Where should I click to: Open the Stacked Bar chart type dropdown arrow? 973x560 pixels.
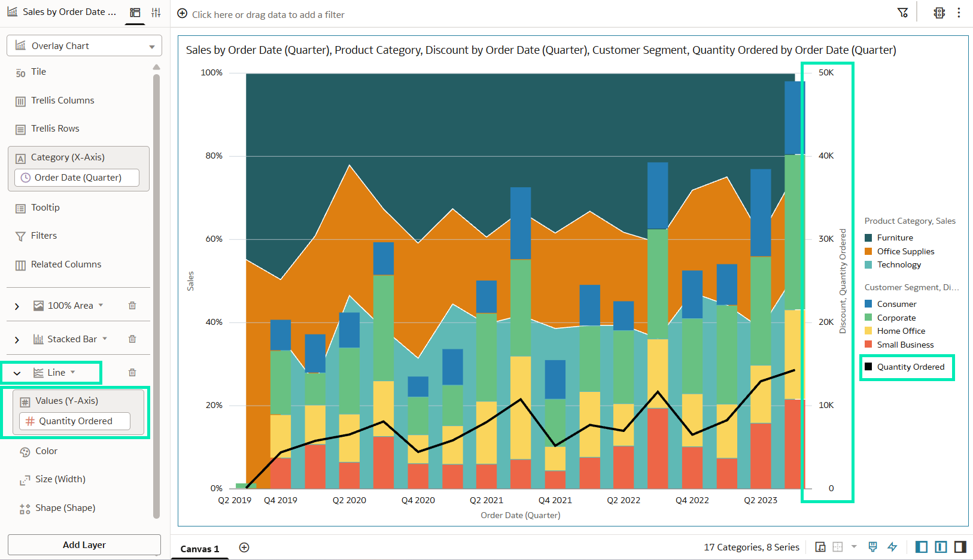[x=105, y=339]
